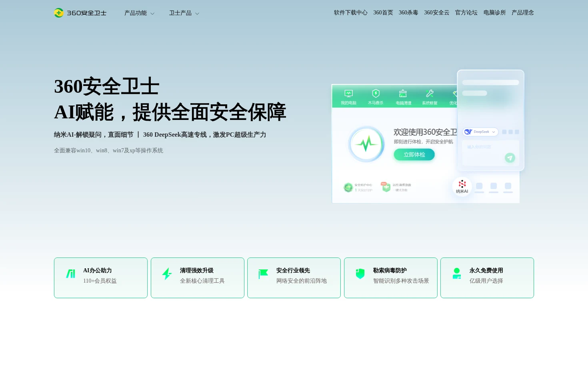
Task: Select the 勒索病毒防护 card title
Action: click(x=390, y=271)
